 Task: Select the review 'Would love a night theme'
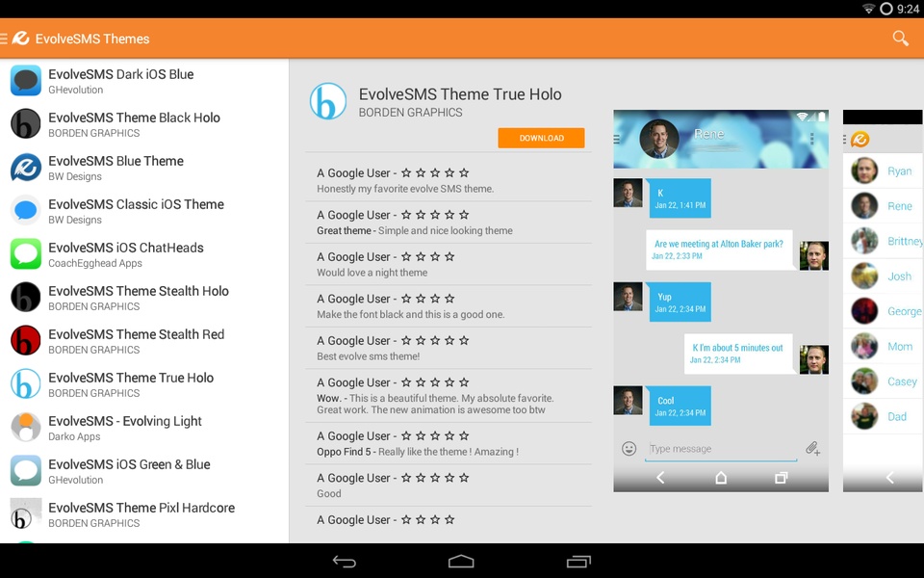[x=449, y=264]
